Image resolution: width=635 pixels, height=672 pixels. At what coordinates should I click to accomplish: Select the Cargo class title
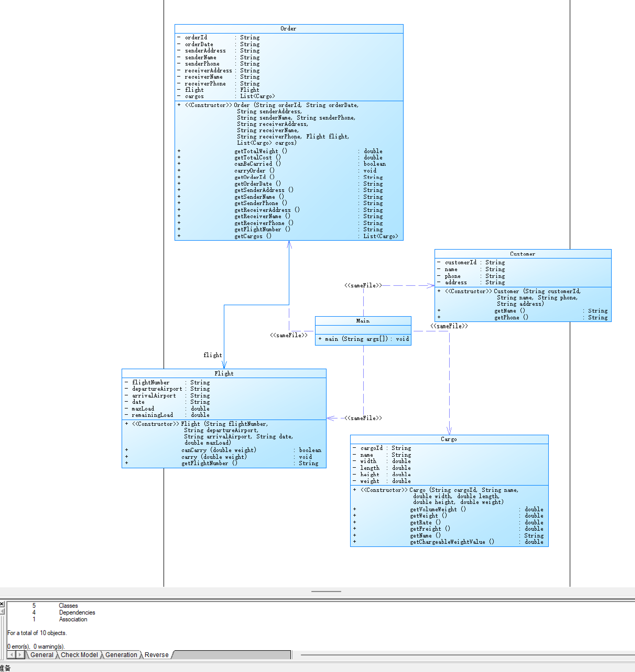449,439
